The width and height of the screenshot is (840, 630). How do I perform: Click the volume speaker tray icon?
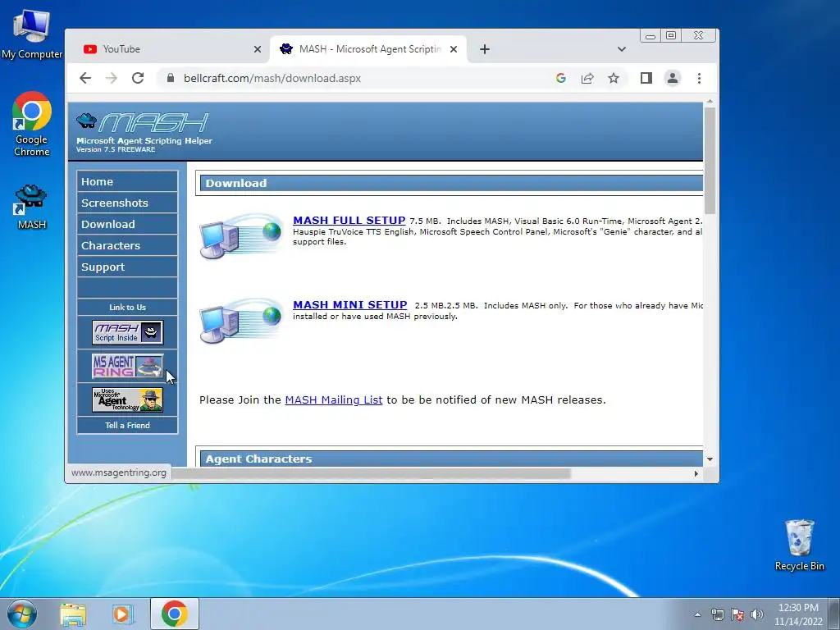pyautogui.click(x=757, y=614)
